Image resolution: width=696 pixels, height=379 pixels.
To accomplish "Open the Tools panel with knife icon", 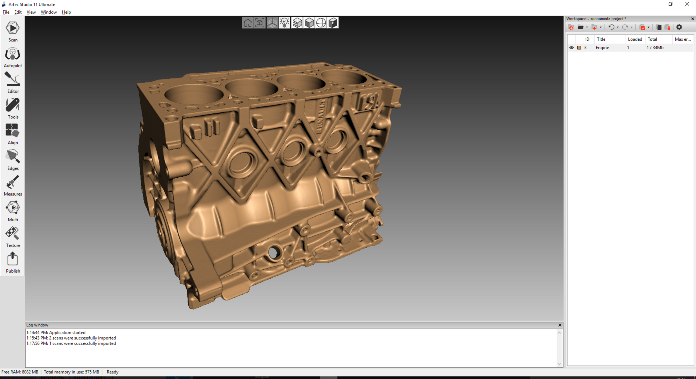I will pos(12,108).
